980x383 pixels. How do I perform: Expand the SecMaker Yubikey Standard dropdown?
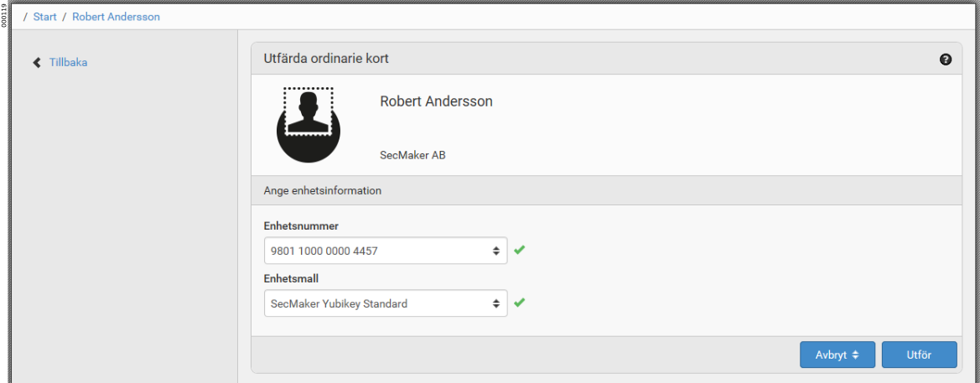(x=377, y=303)
